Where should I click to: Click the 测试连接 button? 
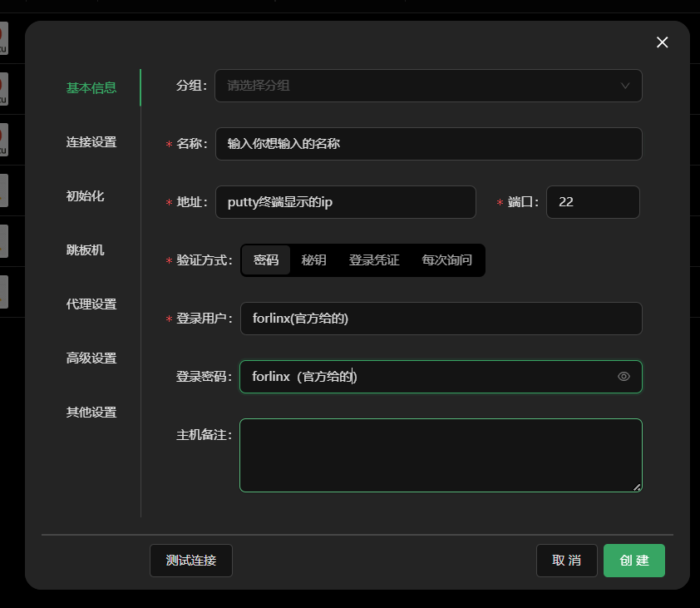click(191, 561)
